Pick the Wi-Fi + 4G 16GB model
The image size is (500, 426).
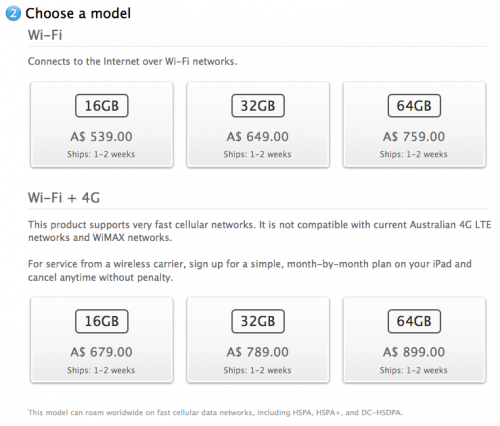tap(102, 340)
